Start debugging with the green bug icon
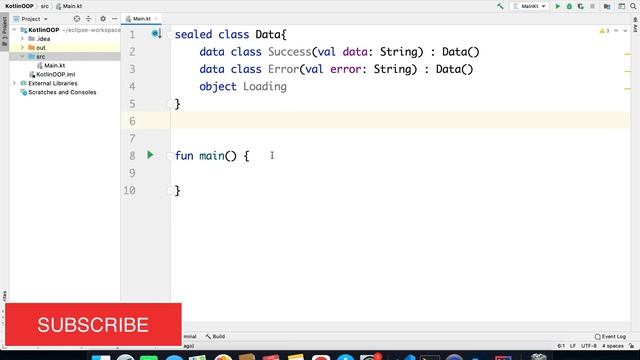The height and width of the screenshot is (360, 640). click(569, 6)
